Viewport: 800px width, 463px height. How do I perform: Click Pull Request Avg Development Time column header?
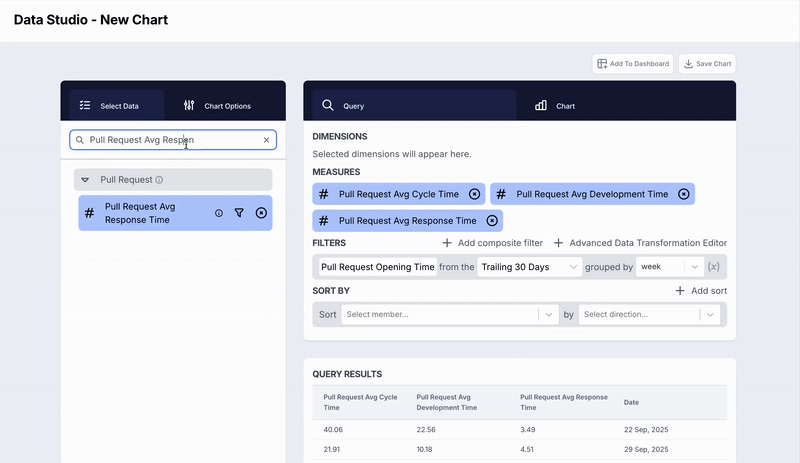(x=446, y=402)
